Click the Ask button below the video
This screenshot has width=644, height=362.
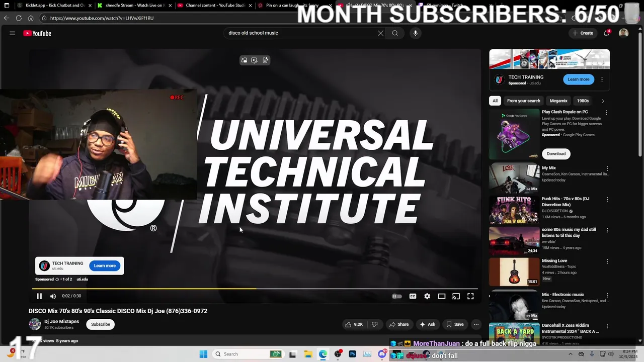click(427, 324)
